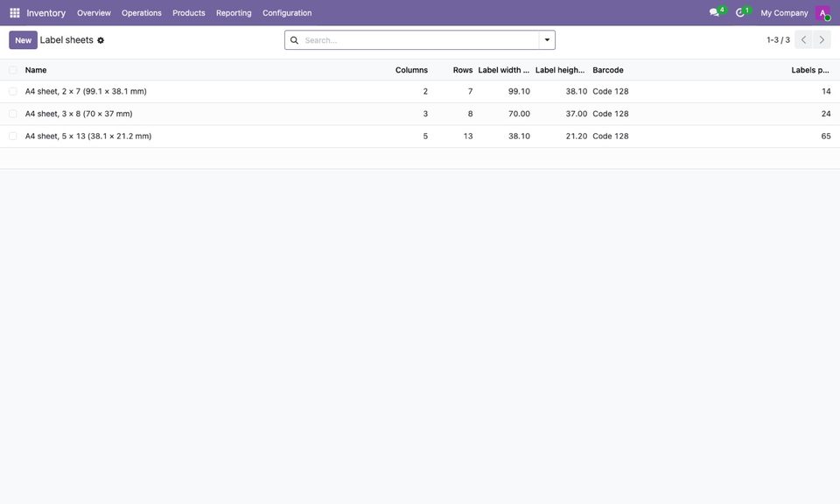The width and height of the screenshot is (840, 504).
Task: Go to previous page arrow
Action: tap(803, 39)
